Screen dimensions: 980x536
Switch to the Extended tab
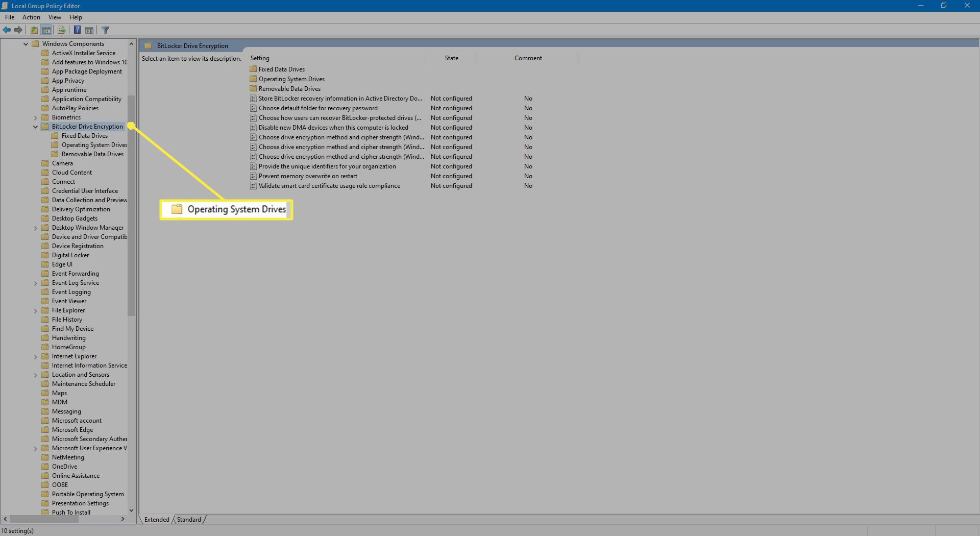pos(157,520)
